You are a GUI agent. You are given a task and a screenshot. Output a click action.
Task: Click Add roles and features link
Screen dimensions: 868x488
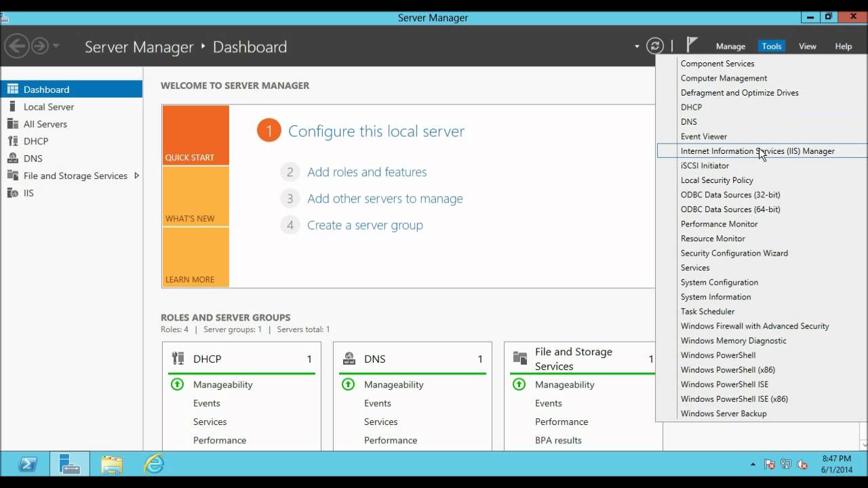pos(367,172)
